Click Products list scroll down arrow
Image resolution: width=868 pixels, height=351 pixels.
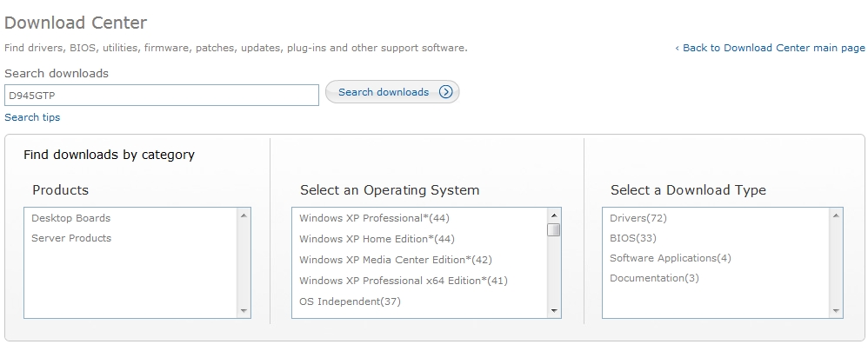[x=244, y=311]
